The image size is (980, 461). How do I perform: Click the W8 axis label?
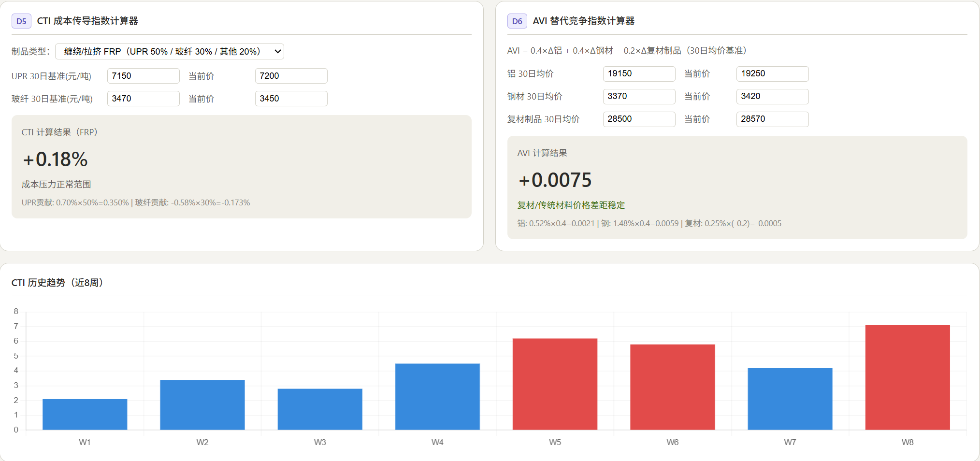908,442
